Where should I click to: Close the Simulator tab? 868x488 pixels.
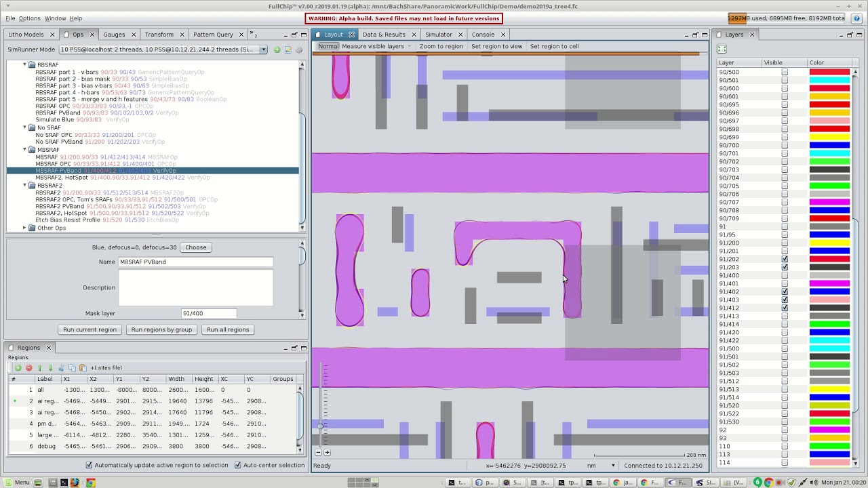click(460, 35)
